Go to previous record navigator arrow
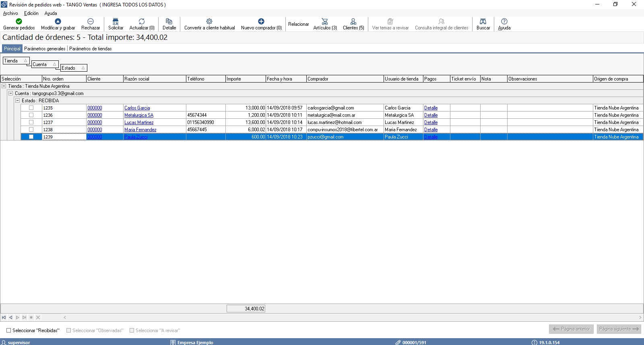The image size is (644, 345). pyautogui.click(x=11, y=318)
